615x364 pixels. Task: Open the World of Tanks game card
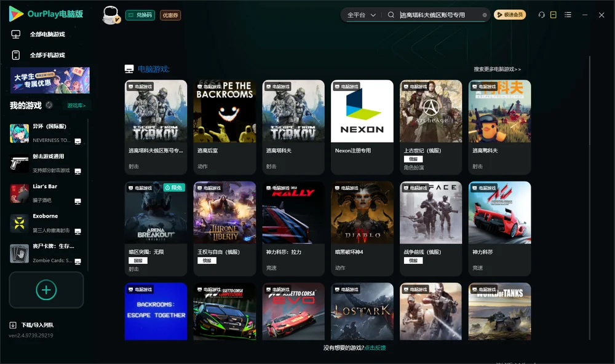point(499,312)
